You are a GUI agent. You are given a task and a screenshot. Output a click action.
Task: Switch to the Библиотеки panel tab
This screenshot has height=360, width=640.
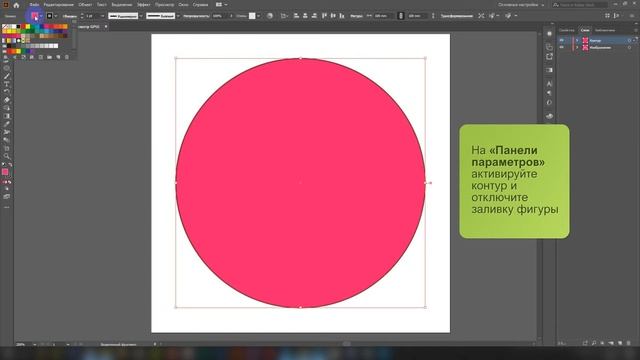pos(605,30)
